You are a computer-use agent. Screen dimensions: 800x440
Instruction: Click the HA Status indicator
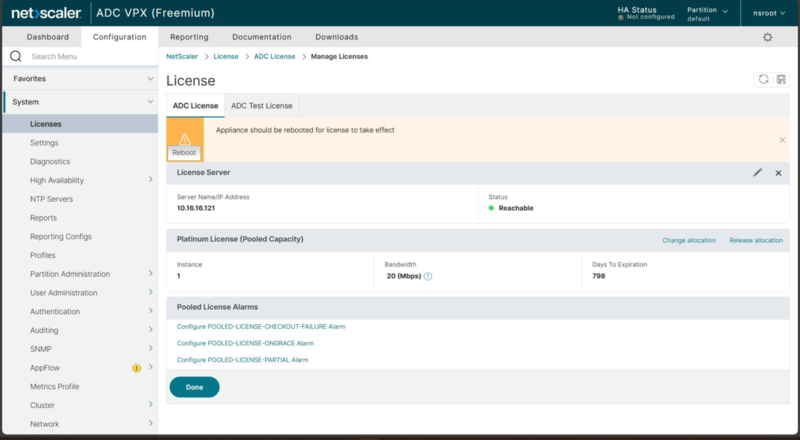(x=645, y=13)
